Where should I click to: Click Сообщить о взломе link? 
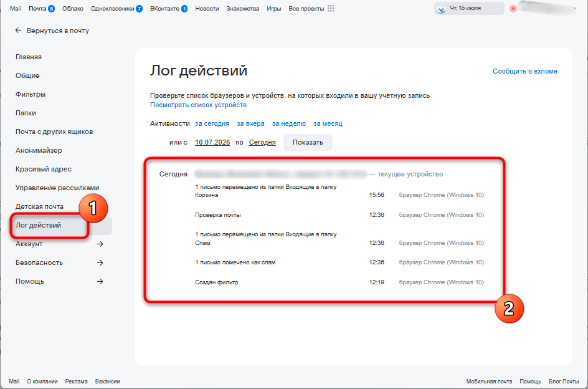pos(525,71)
